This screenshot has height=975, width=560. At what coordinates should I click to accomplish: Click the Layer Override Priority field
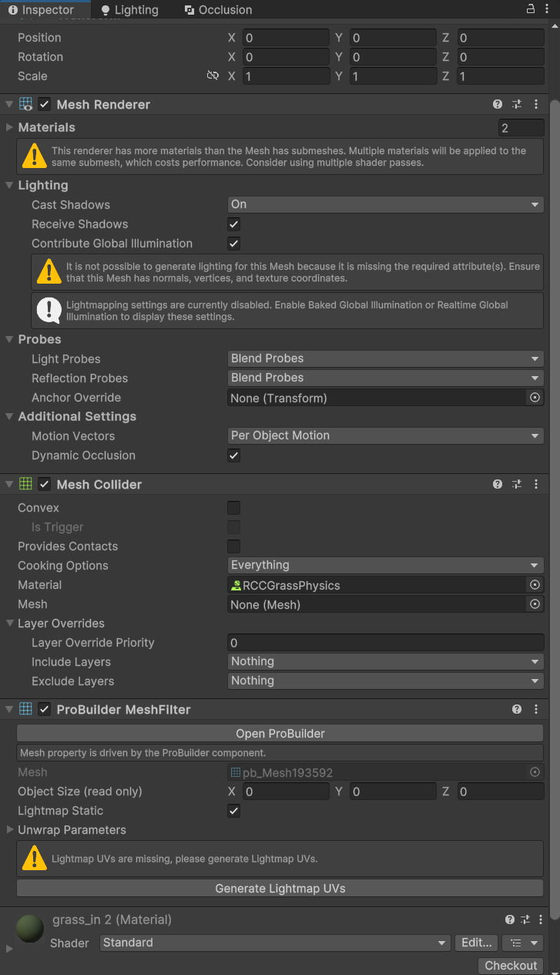point(386,643)
